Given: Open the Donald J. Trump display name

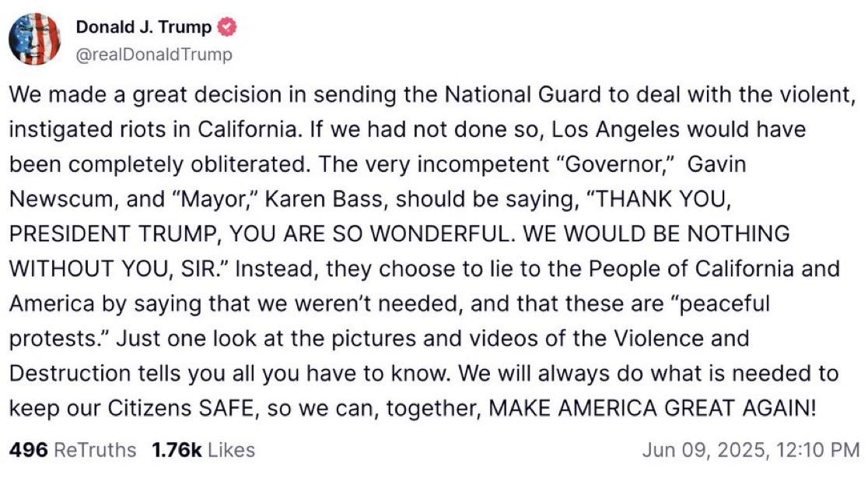Looking at the screenshot, I should pyautogui.click(x=144, y=27).
